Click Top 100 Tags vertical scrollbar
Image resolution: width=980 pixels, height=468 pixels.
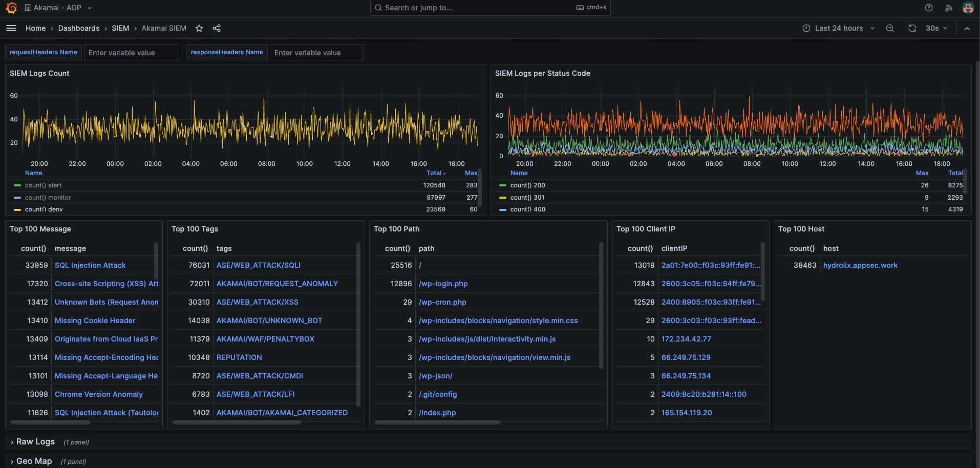358,324
